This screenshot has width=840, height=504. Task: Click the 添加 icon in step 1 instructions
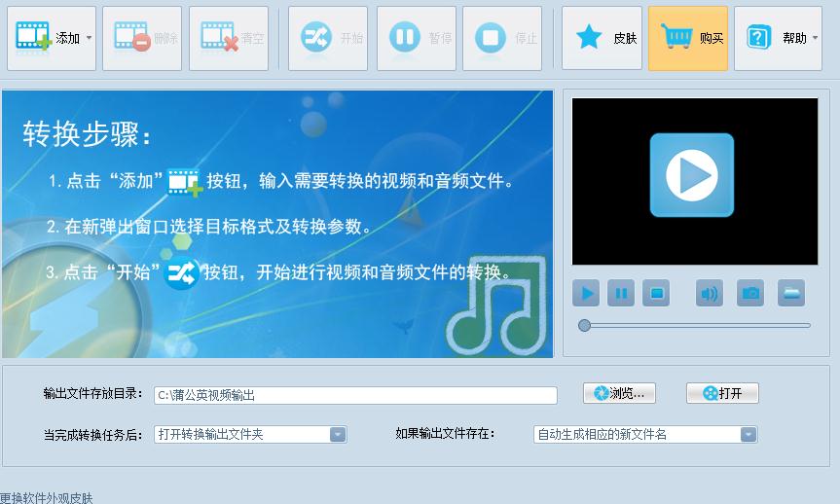(185, 182)
